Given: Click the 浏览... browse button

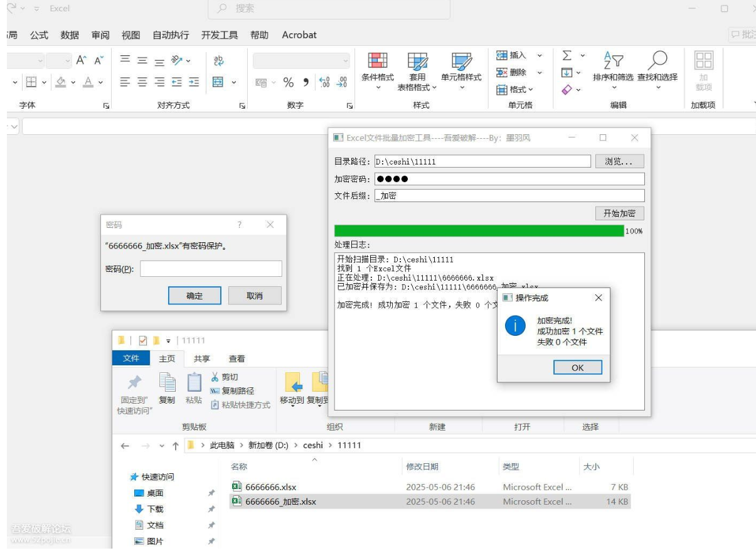Looking at the screenshot, I should click(x=620, y=162).
